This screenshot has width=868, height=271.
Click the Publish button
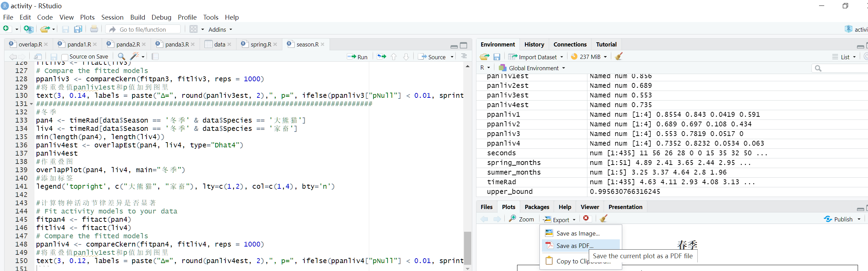pos(838,219)
